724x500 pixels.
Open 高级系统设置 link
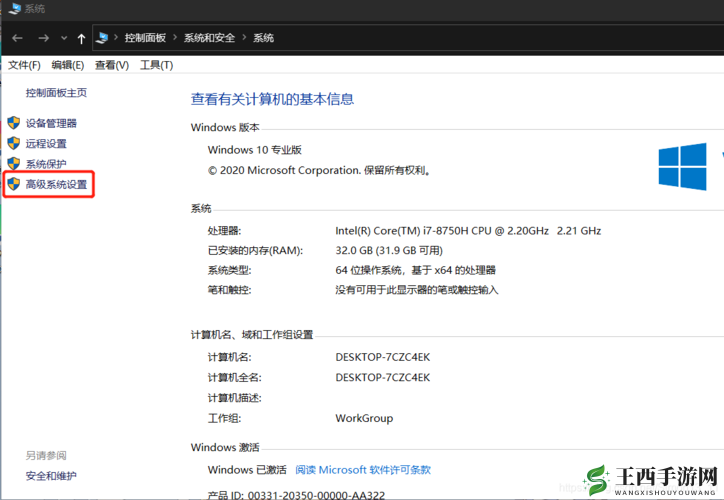[x=56, y=185]
